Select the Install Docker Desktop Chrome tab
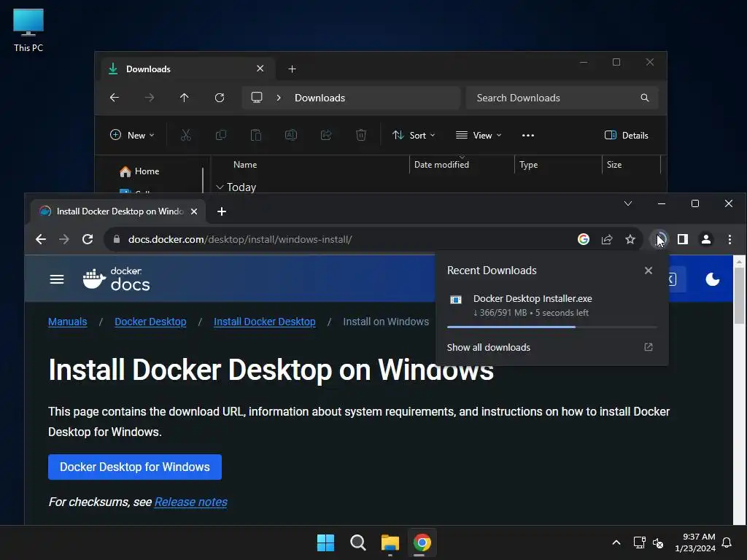Viewport: 747px width, 560px height. coord(118,211)
